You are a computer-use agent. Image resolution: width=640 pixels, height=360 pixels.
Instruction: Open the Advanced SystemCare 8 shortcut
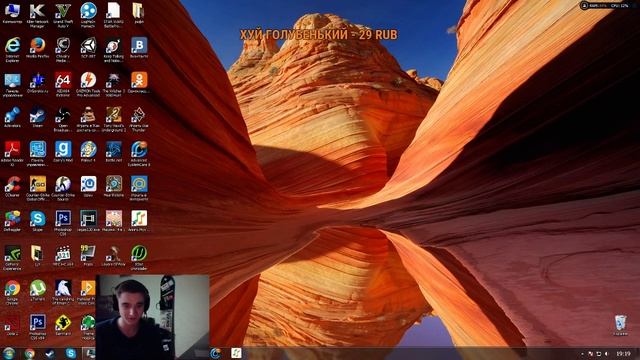[139, 153]
